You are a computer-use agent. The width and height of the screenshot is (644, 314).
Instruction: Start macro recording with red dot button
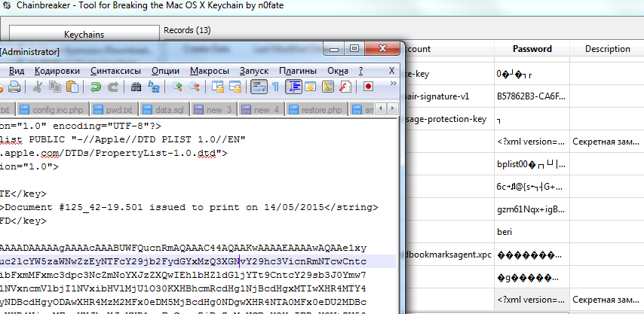(368, 87)
